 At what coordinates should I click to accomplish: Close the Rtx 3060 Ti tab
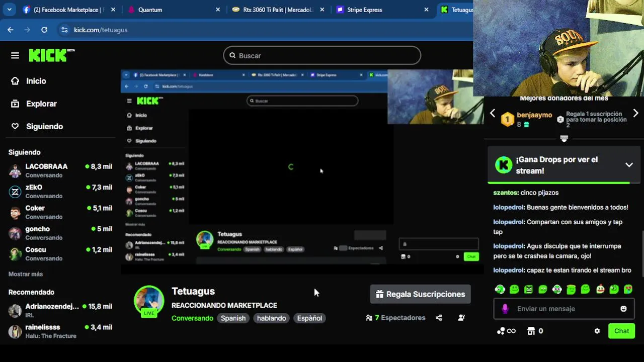(322, 10)
